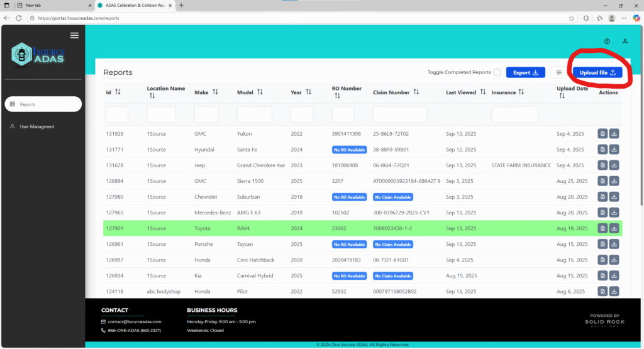Select claim number 7009023458-1-2
Viewport: 644px width, 349px height.
pyautogui.click(x=392, y=228)
